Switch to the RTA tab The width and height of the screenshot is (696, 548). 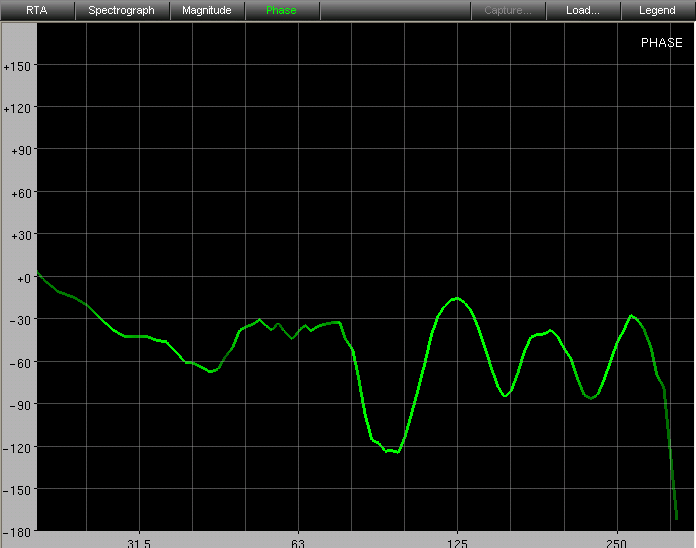37,10
